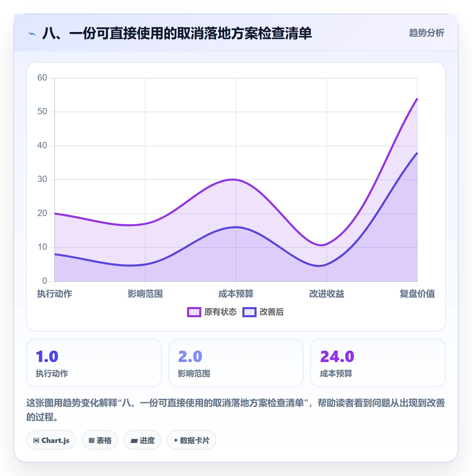
Task: Click the diamond icon in 数据卡片 tag
Action: (x=176, y=440)
